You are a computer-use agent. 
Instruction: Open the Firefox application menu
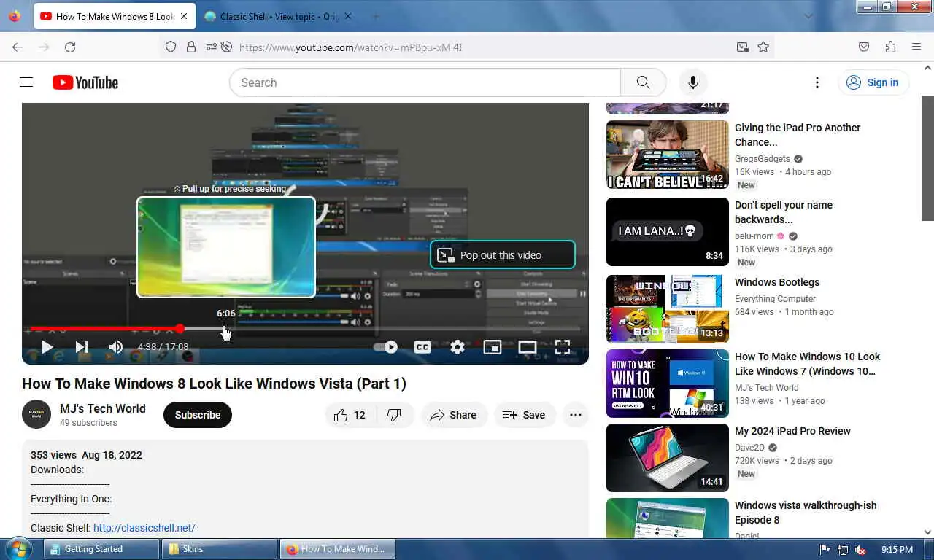916,47
